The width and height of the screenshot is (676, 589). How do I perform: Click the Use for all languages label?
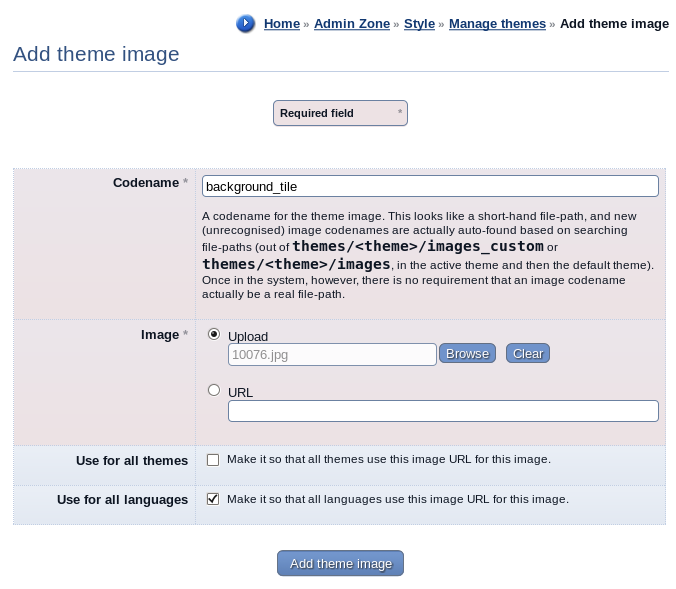(122, 499)
